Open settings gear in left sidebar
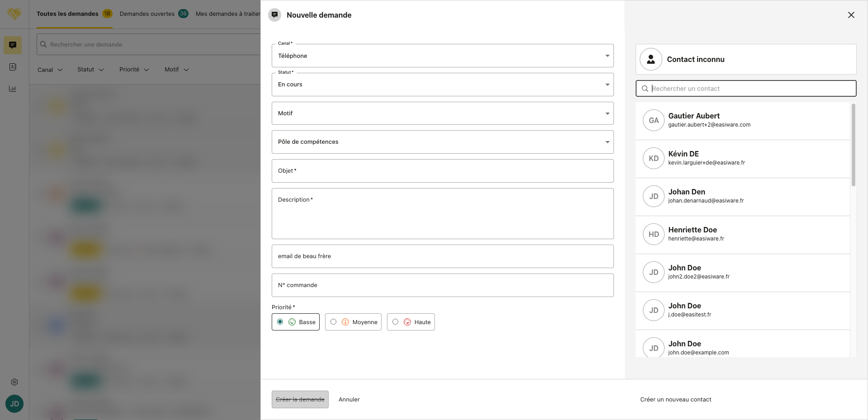868x420 pixels. (14, 382)
